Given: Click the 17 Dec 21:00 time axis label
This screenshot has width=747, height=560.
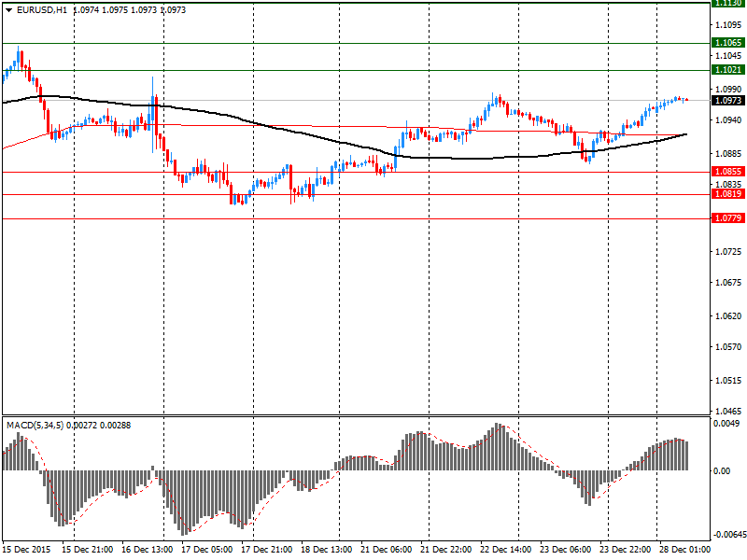Looking at the screenshot, I should 267,550.
